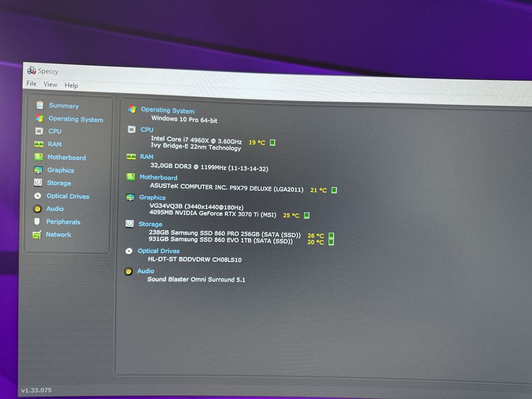This screenshot has width=532, height=399.
Task: Click the Windows flag icon in sidebar
Action: (x=39, y=118)
